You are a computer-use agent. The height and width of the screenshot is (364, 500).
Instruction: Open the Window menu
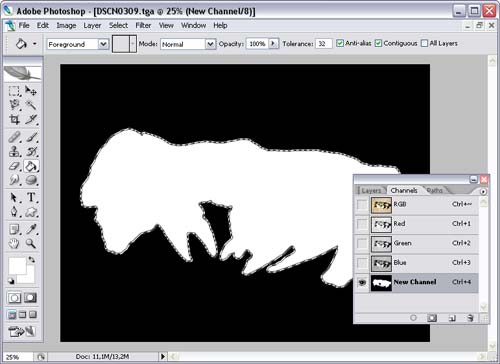tap(193, 26)
